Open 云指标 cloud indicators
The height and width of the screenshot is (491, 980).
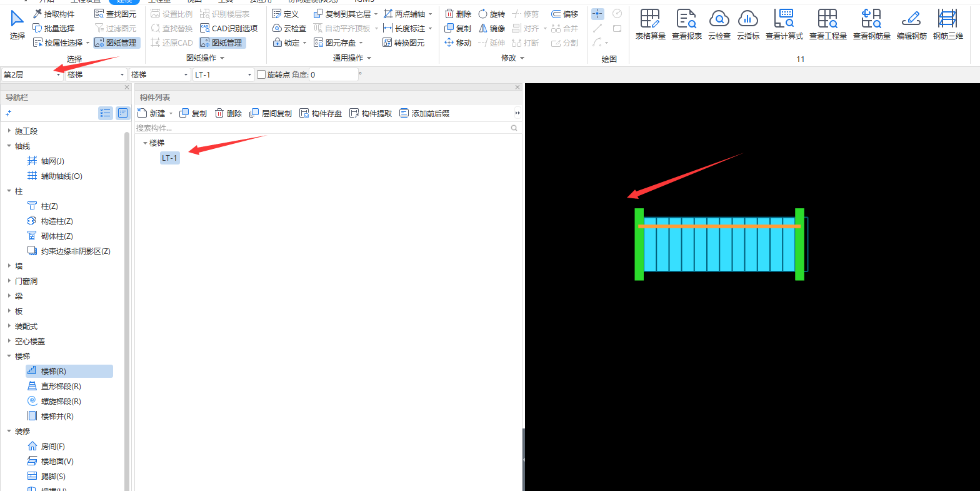click(x=748, y=25)
